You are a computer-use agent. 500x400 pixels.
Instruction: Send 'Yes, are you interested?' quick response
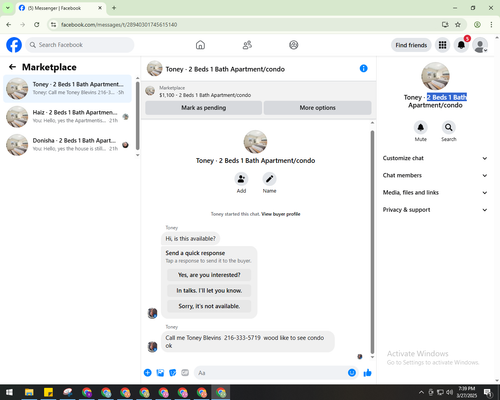coord(209,275)
